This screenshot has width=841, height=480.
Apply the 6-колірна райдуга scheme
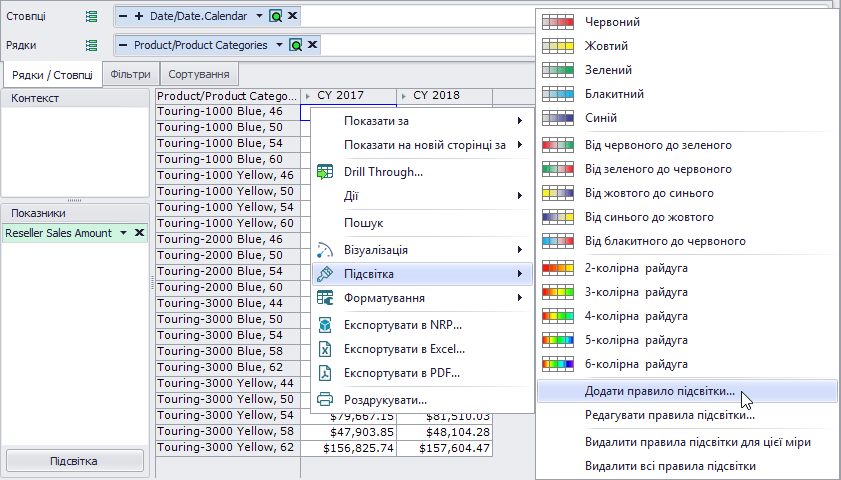tap(687, 364)
